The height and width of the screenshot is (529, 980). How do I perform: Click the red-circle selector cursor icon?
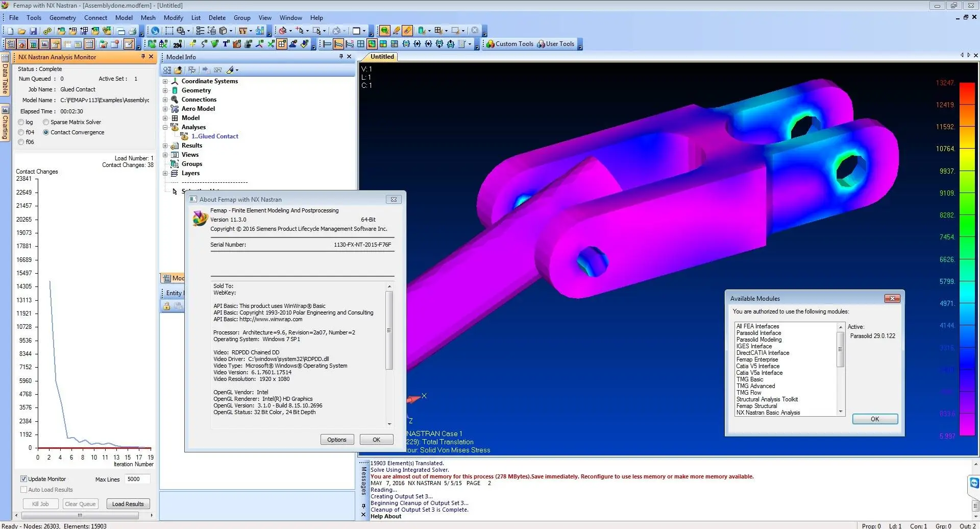282,31
